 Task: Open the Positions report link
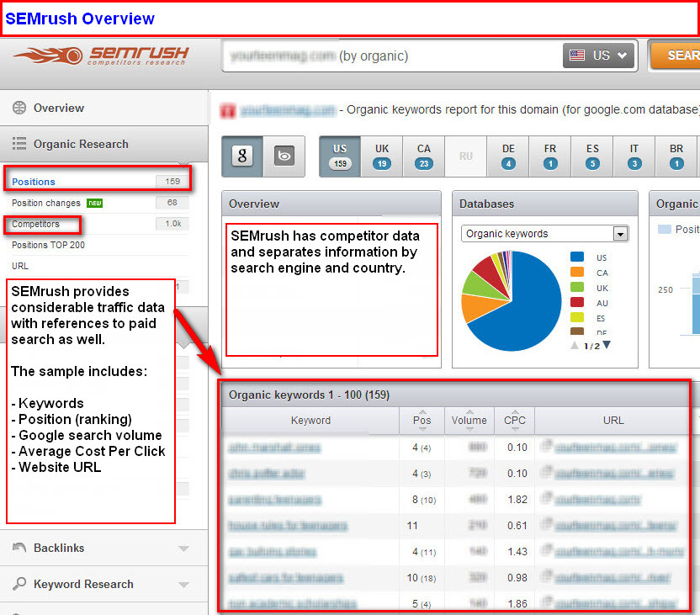(x=34, y=182)
